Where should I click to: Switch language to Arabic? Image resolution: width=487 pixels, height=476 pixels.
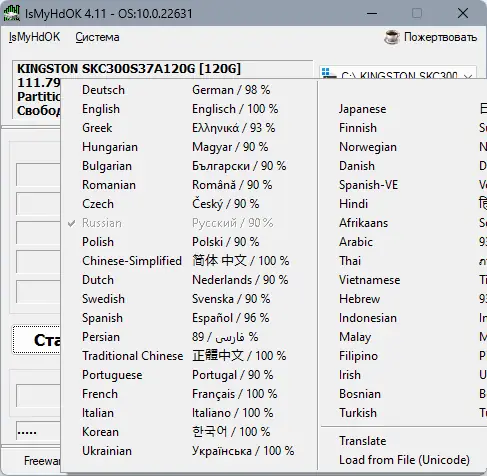click(x=403, y=242)
